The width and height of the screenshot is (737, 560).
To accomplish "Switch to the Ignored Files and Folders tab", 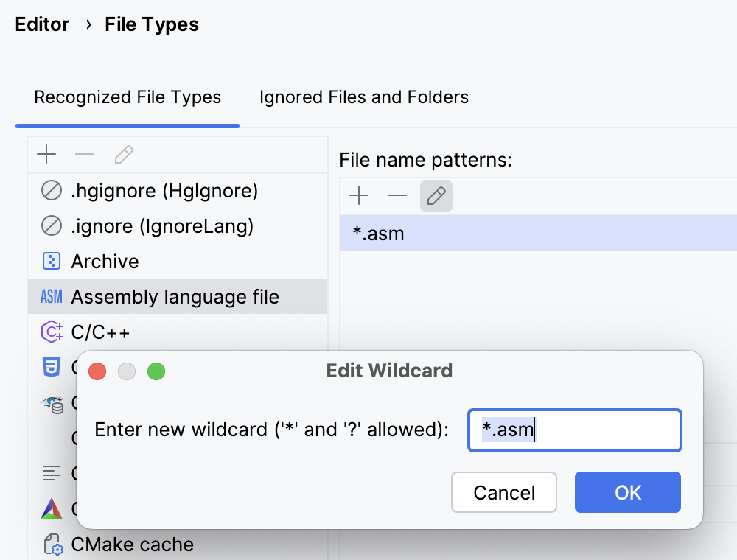I will pos(363,97).
